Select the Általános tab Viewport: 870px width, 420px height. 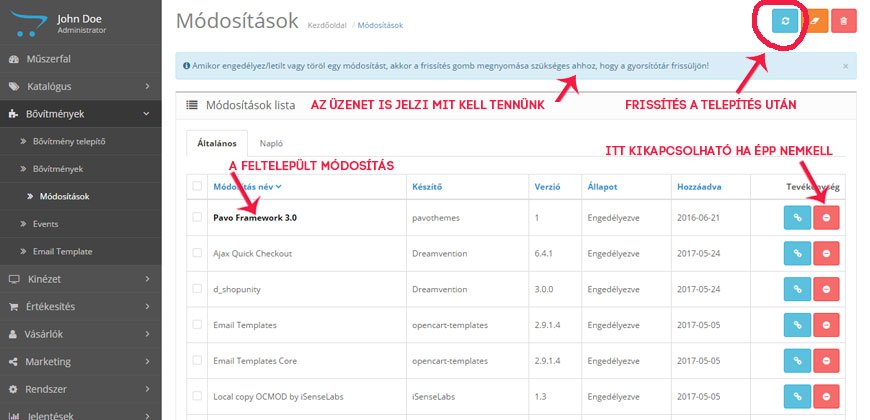coord(217,143)
